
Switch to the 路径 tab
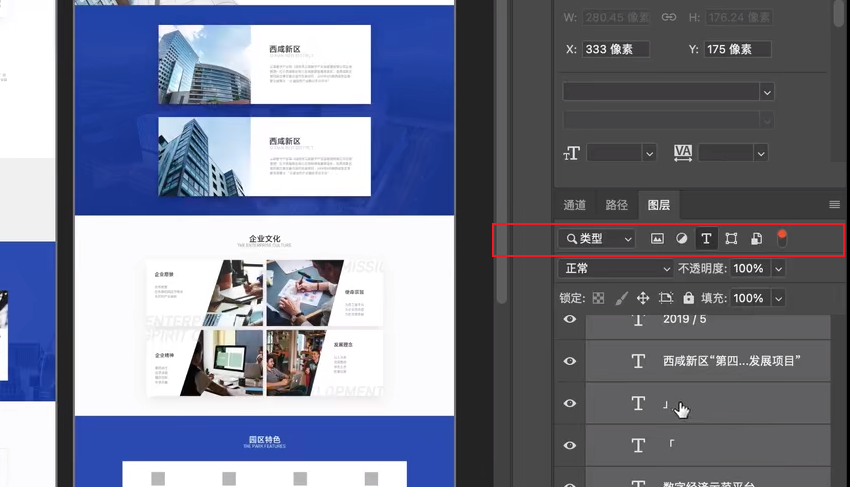[616, 205]
